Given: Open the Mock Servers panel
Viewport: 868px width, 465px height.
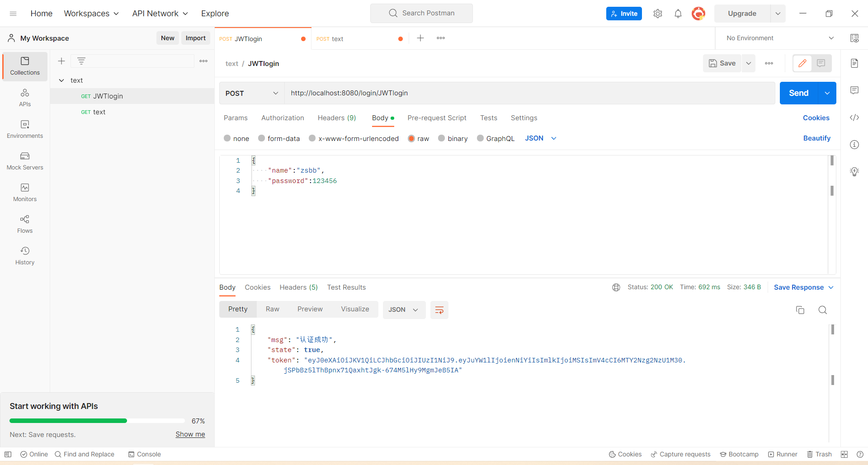Looking at the screenshot, I should click(x=25, y=161).
